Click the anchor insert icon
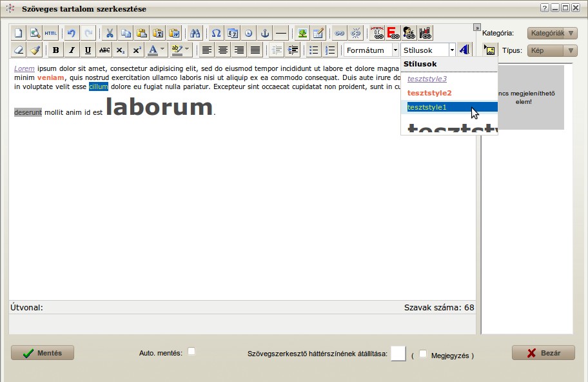The image size is (588, 382). click(264, 33)
